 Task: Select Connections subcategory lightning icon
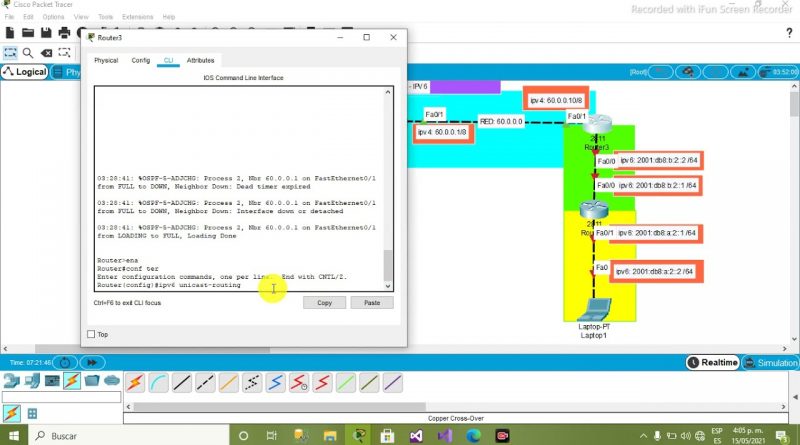pyautogui.click(x=12, y=413)
